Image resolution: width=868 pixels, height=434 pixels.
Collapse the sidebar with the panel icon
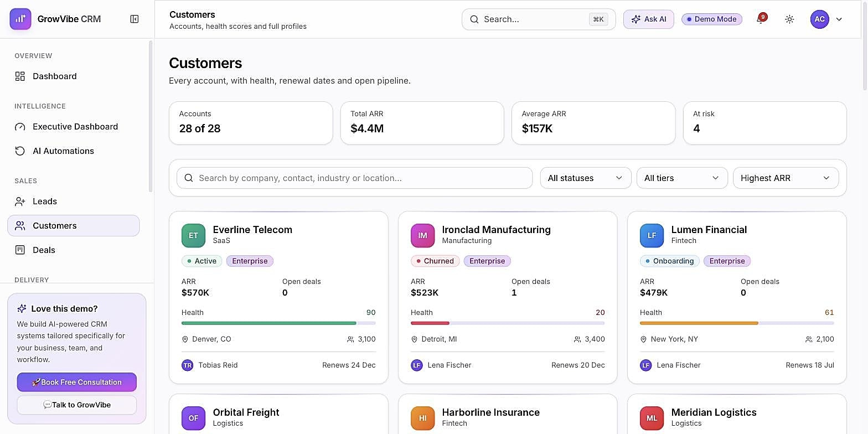(x=135, y=19)
